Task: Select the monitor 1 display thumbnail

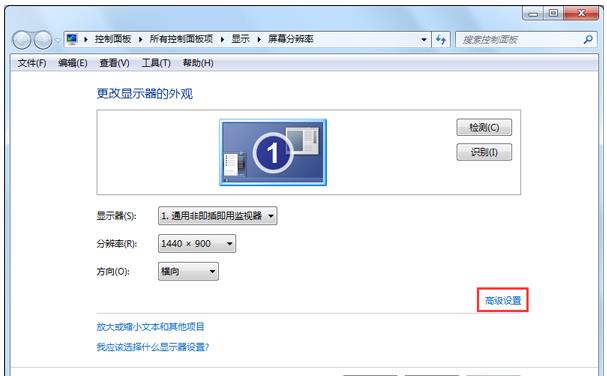Action: 273,152
